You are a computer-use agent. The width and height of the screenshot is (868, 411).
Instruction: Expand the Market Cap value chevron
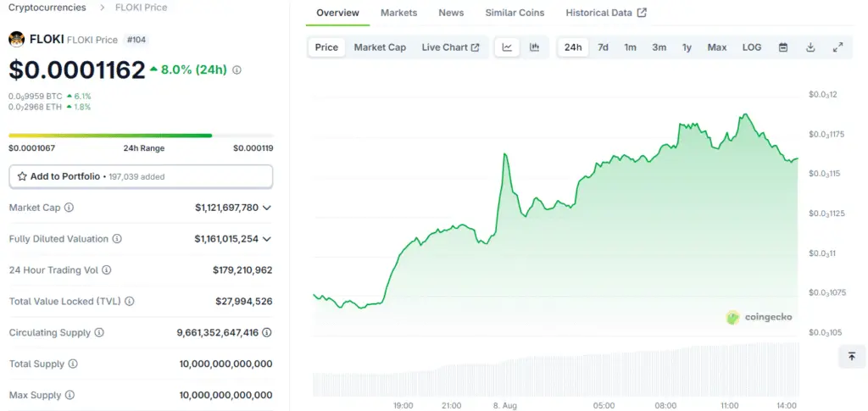(267, 208)
